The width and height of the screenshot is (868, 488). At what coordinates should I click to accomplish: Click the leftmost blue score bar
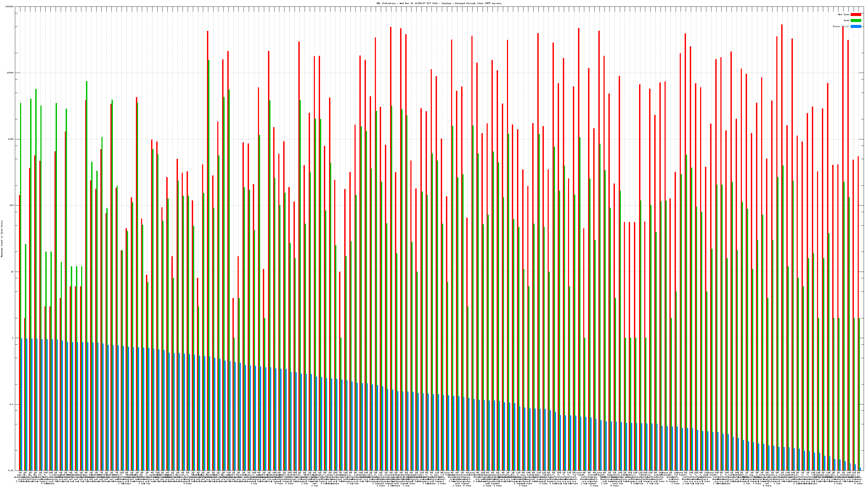[22, 404]
